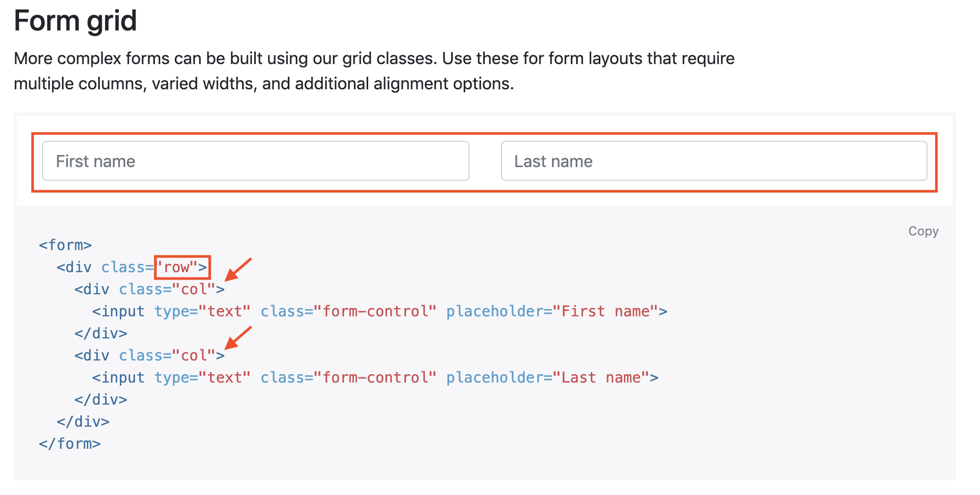Click the First name input field
The height and width of the screenshot is (495, 980).
(x=255, y=161)
